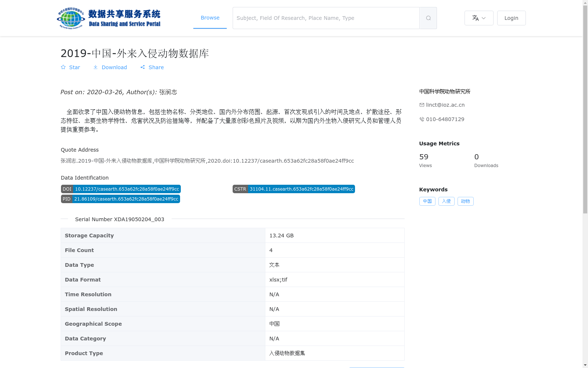Open the language translation dropdown
Viewport: 588px width, 368px height.
click(479, 18)
